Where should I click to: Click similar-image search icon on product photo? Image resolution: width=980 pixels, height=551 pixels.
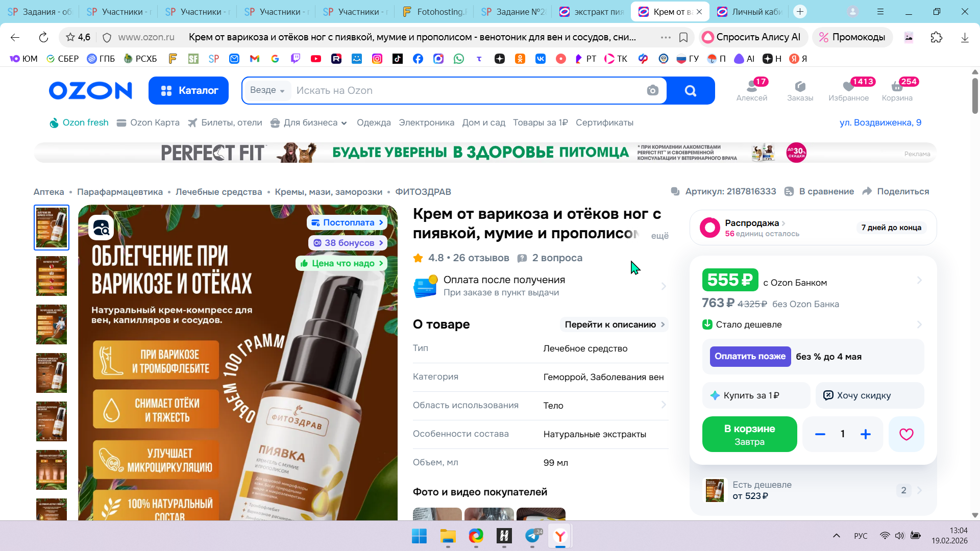point(101,228)
